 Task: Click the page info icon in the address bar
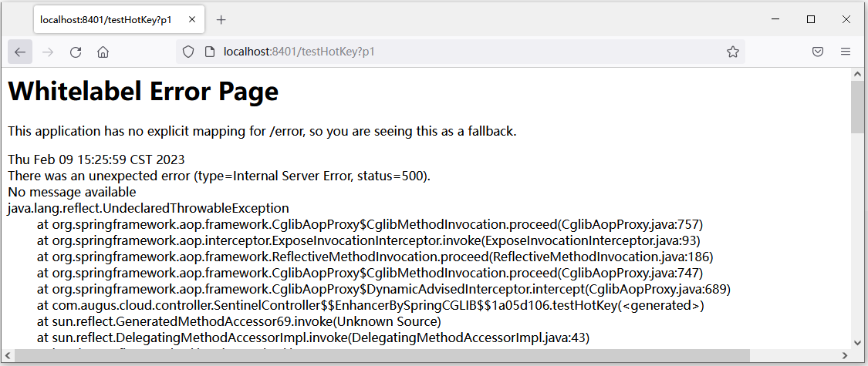click(208, 52)
